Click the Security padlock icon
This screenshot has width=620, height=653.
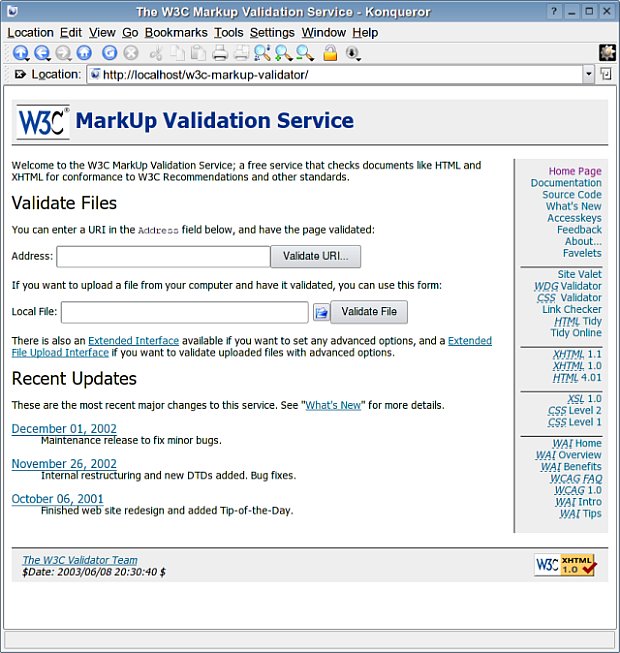tap(330, 53)
